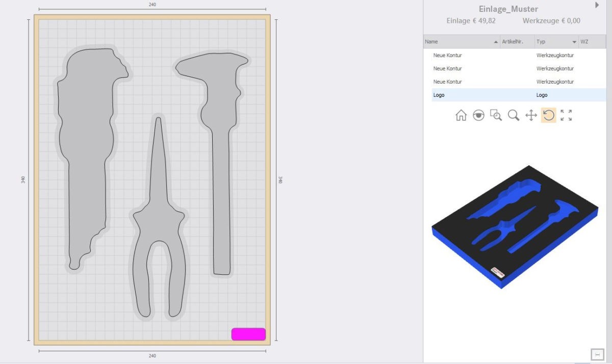
Task: Click the magenta logo rectangle
Action: click(248, 334)
